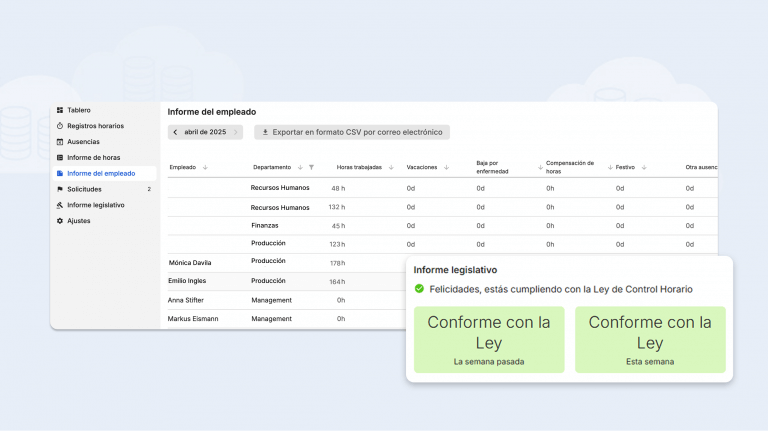This screenshot has height=431, width=768.
Task: Sort by Vacaciones column arrow
Action: 446,168
